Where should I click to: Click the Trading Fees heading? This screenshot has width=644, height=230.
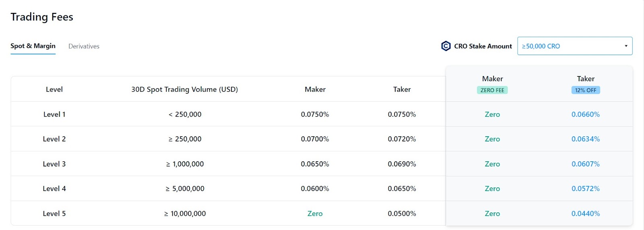coord(42,17)
